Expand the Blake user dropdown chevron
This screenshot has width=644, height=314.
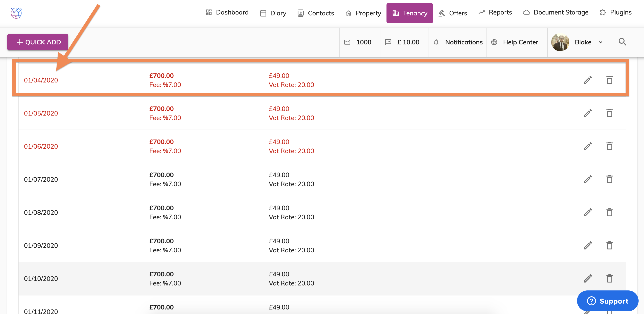click(601, 42)
